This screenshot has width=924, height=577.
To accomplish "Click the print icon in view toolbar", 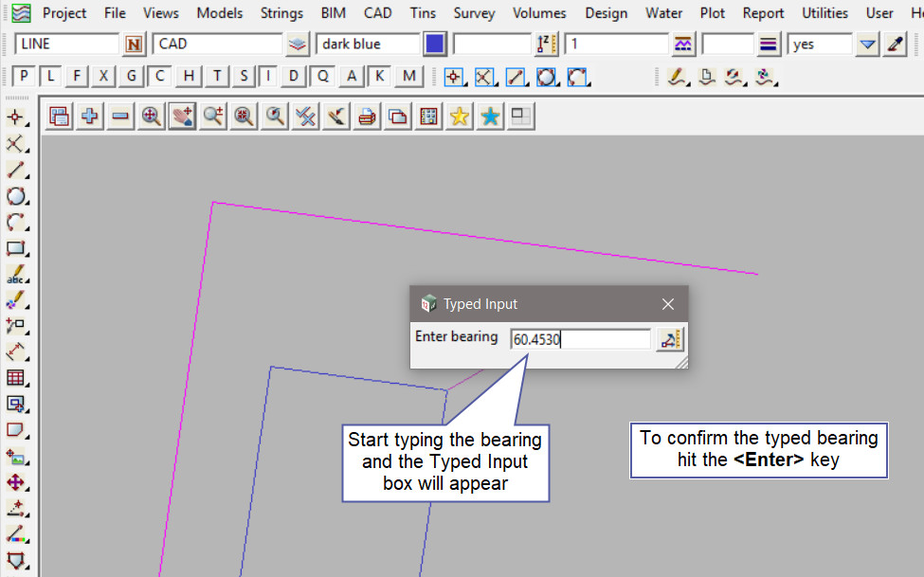I will click(x=367, y=116).
